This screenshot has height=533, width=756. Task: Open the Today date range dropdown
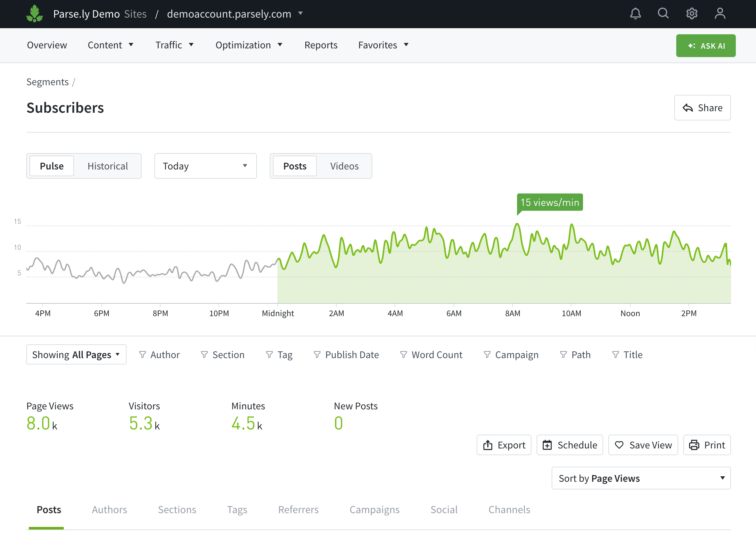tap(205, 166)
